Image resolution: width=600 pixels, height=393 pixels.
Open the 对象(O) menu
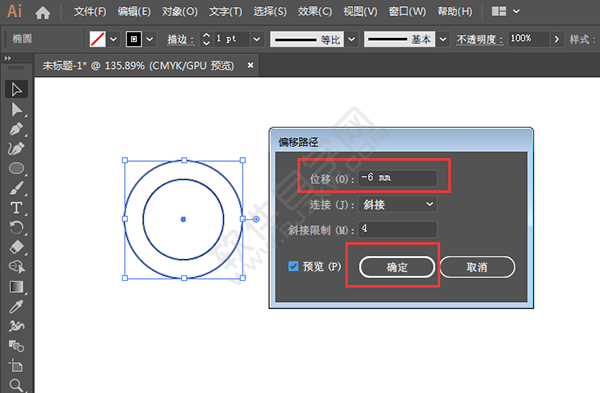click(179, 12)
